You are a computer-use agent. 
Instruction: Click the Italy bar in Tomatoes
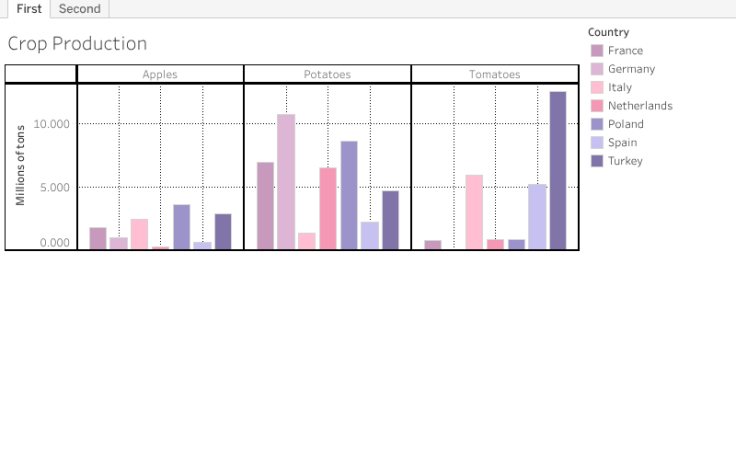[474, 211]
